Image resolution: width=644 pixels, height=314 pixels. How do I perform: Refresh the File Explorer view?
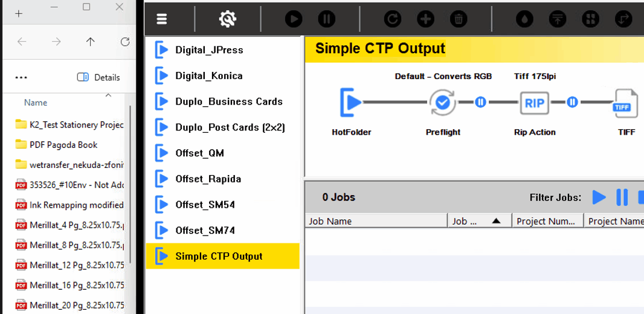click(125, 42)
